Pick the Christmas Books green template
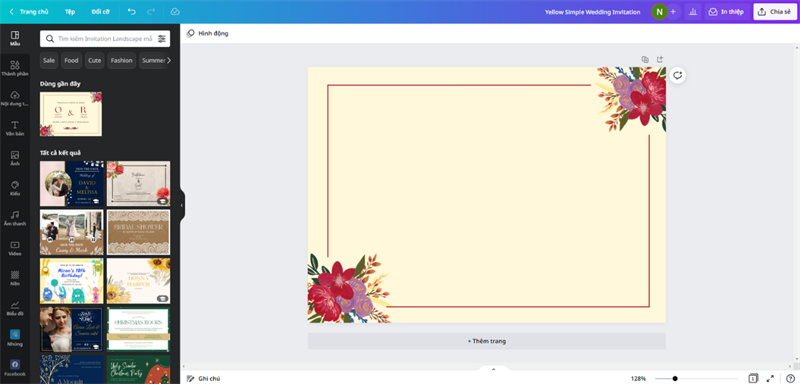 (138, 329)
